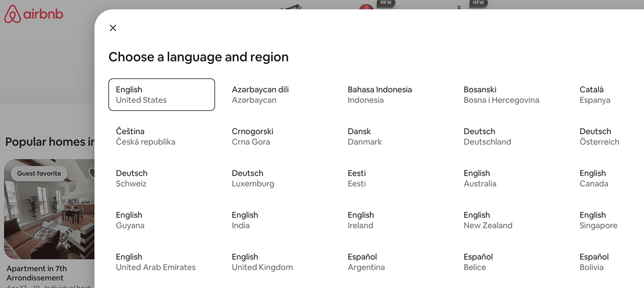Choose English Ireland region

pyautogui.click(x=361, y=220)
